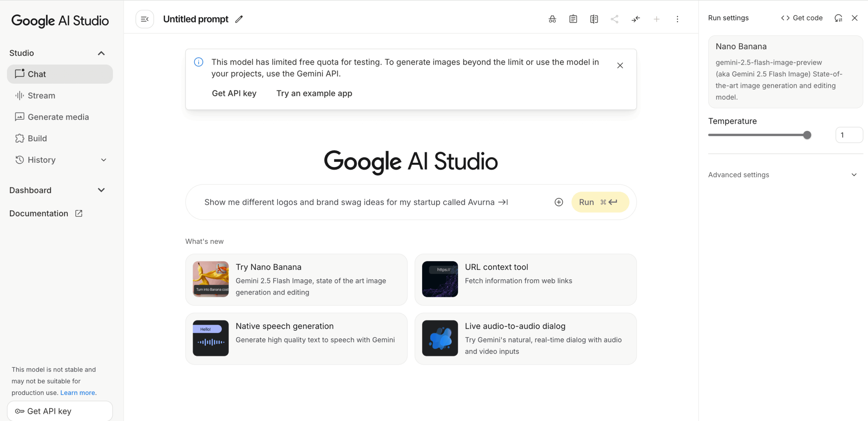Expand the Dashboard section
This screenshot has height=421, width=868.
coord(101,190)
